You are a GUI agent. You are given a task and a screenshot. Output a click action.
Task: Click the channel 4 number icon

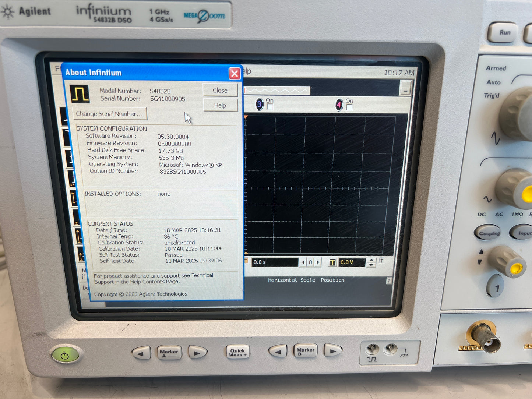(x=339, y=105)
